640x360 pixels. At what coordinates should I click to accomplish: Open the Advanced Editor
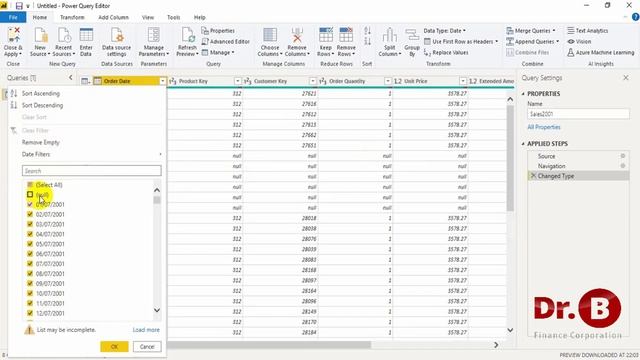226,42
